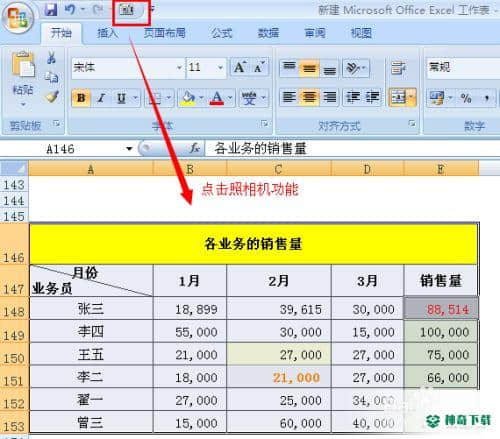Click the Save icon in quick access toolbar
Viewport: 500px width, 439px height.
point(51,10)
